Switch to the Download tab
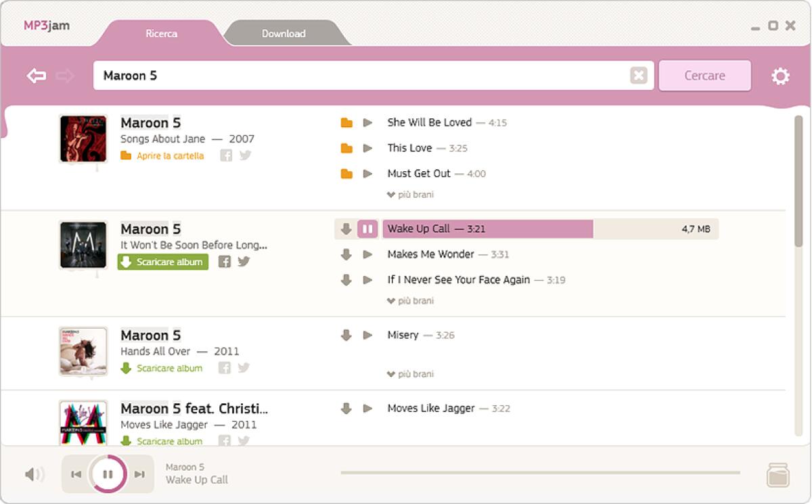The image size is (812, 504). point(284,33)
